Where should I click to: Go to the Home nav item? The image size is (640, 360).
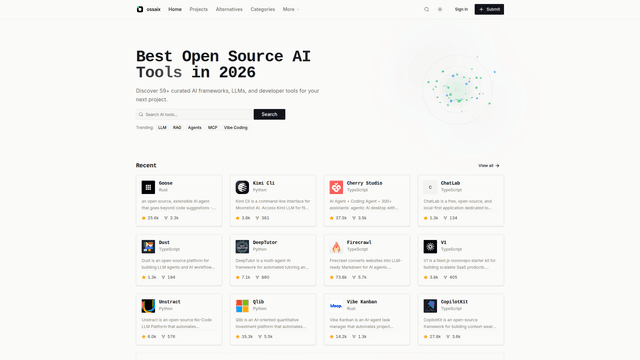coord(175,9)
